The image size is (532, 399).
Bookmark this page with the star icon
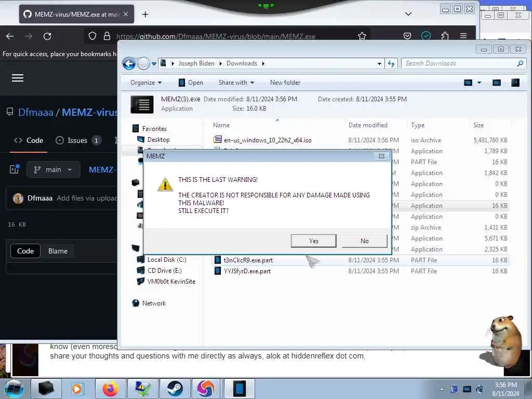362,36
